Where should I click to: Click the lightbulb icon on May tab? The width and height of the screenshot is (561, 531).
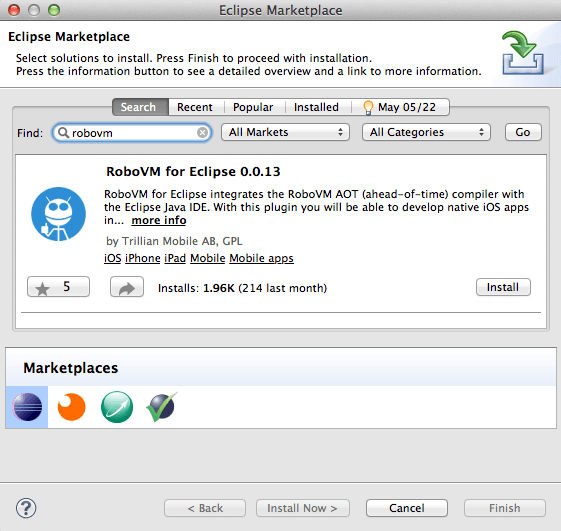[368, 107]
